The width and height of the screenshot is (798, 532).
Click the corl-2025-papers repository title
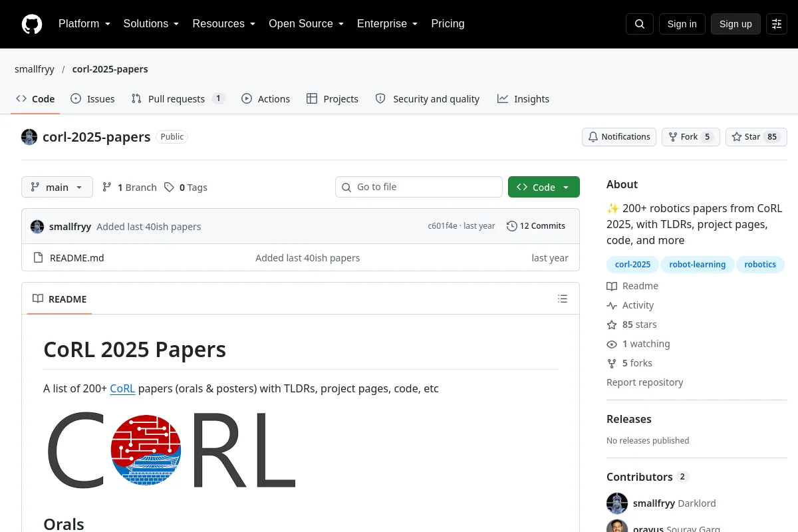(x=96, y=137)
